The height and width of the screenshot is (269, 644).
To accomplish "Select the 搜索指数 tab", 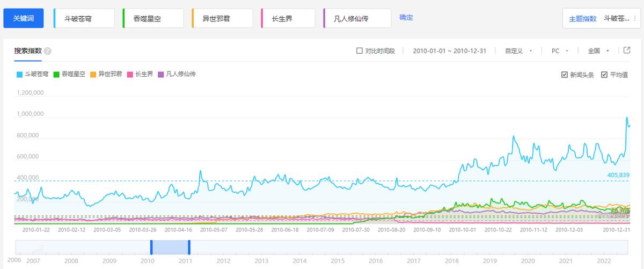I will (28, 51).
